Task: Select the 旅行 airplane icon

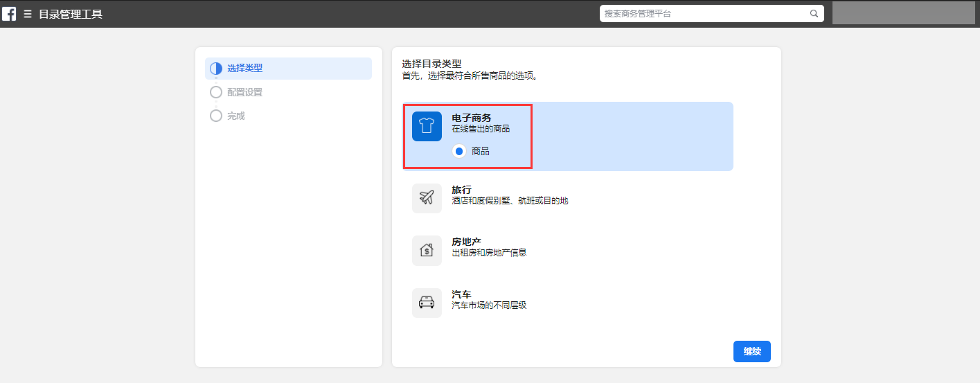Action: point(427,198)
